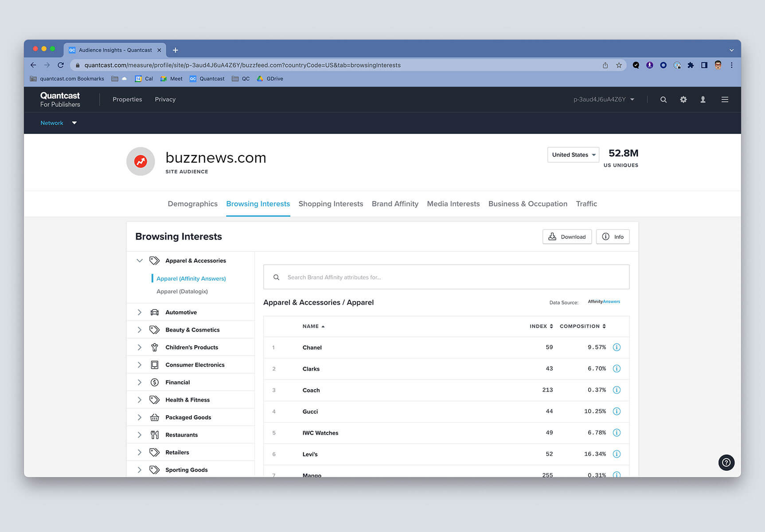The height and width of the screenshot is (532, 765).
Task: Expand the Retailers category
Action: [140, 452]
